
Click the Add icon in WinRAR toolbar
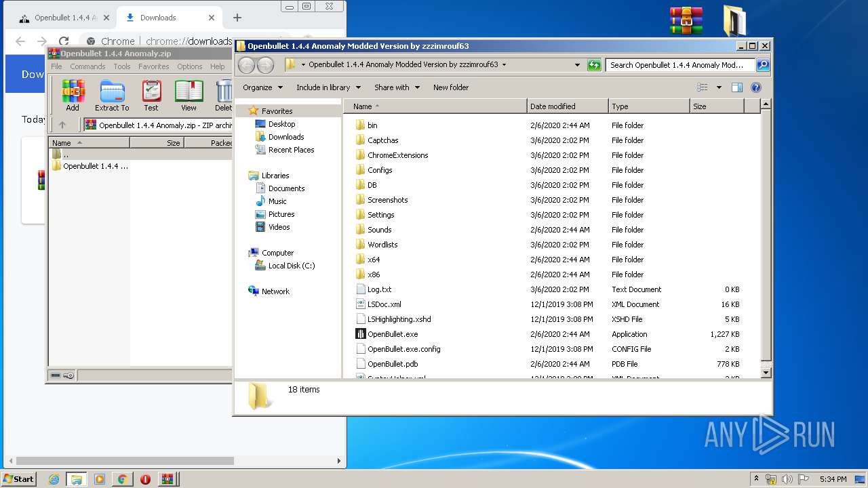click(x=73, y=95)
